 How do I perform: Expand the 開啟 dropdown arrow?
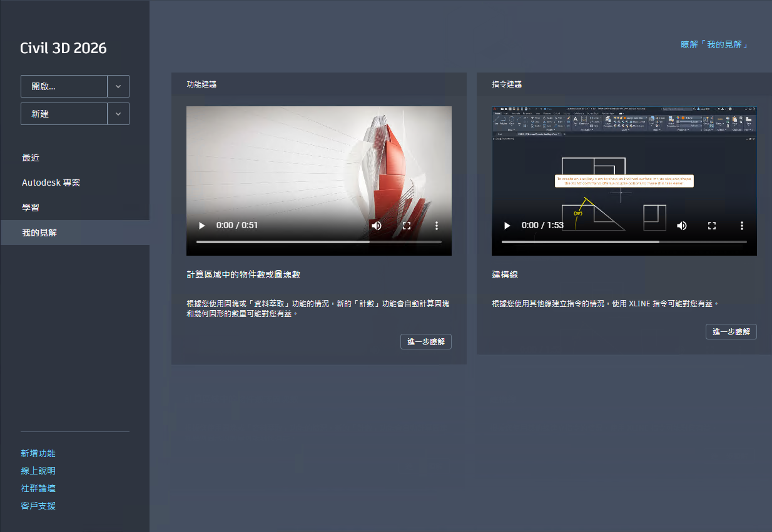coord(118,86)
